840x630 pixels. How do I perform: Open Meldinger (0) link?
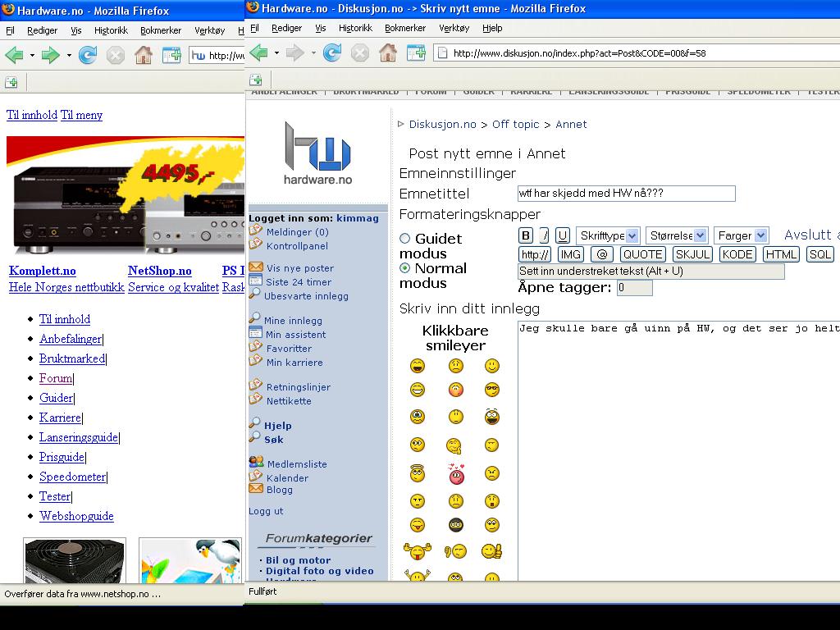pos(297,232)
